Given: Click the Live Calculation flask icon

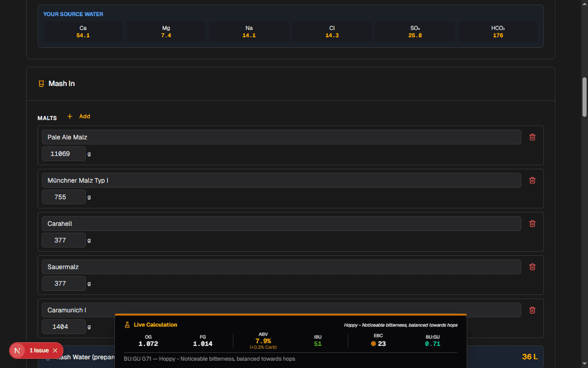Looking at the screenshot, I should tap(127, 325).
